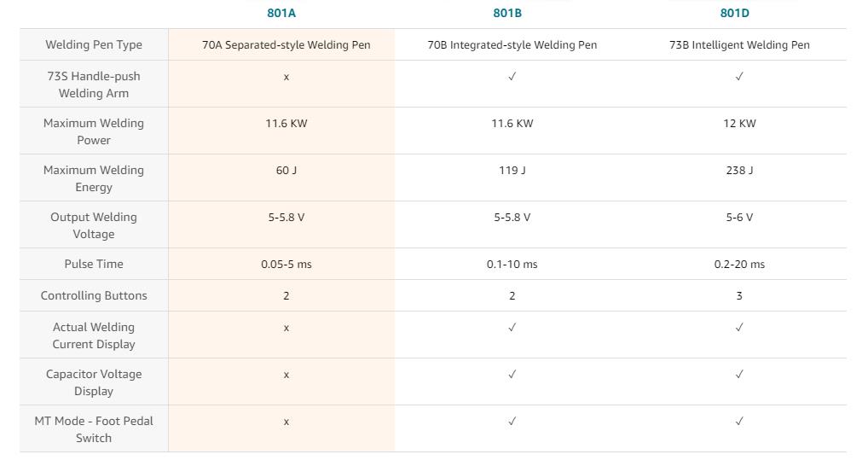
Task: Click 801B Actual Welding Current Display checkmark
Action: coord(512,328)
